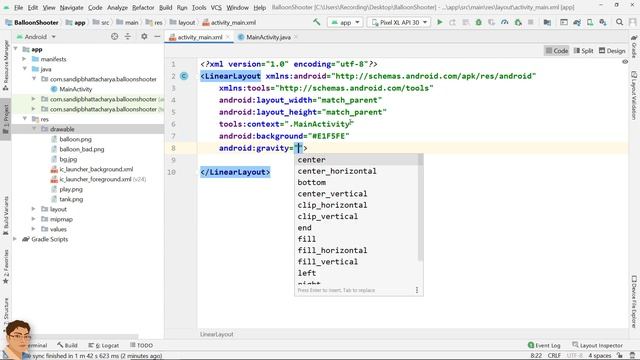
Task: Open the Resource Manager side tab
Action: (x=6, y=65)
